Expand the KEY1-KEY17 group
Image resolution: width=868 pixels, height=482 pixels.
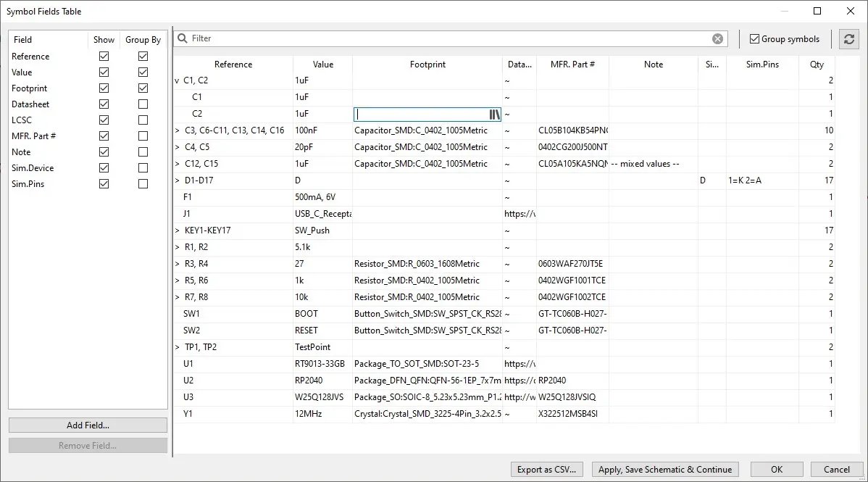[x=177, y=230]
